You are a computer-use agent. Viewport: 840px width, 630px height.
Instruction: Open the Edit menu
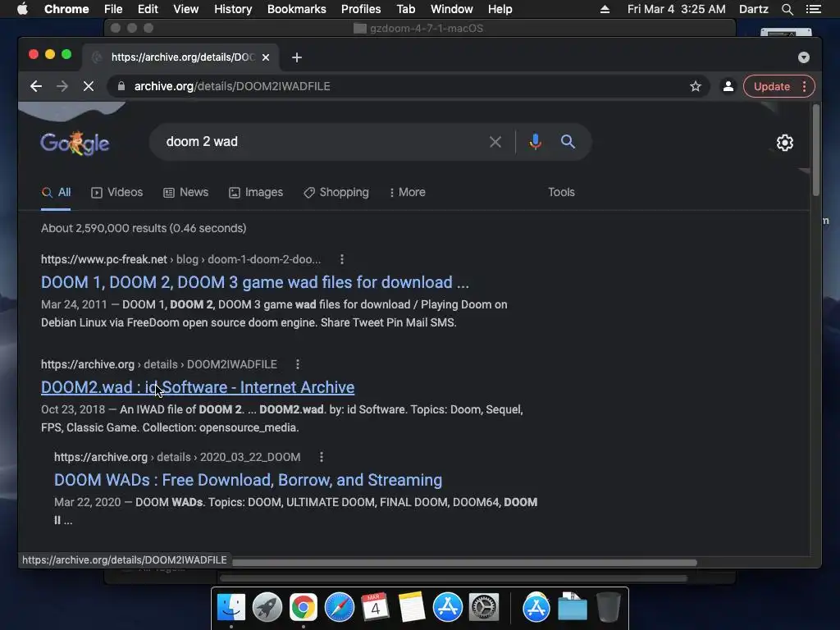point(148,9)
